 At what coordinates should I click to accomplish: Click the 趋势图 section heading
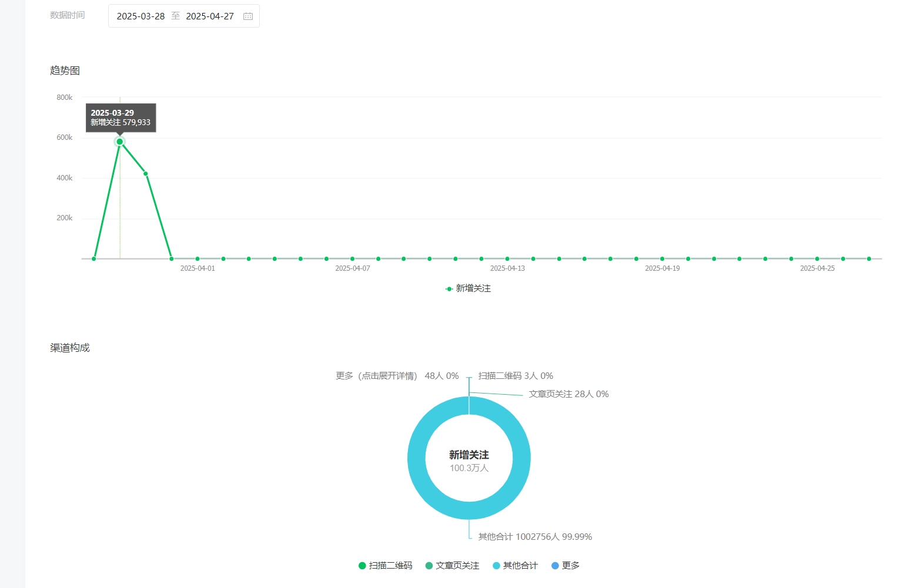[65, 70]
